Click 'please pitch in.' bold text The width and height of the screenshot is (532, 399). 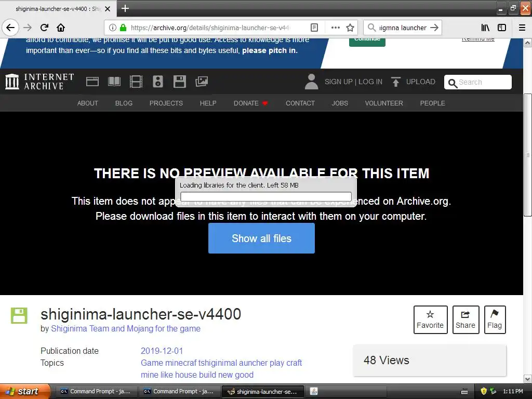pyautogui.click(x=270, y=50)
